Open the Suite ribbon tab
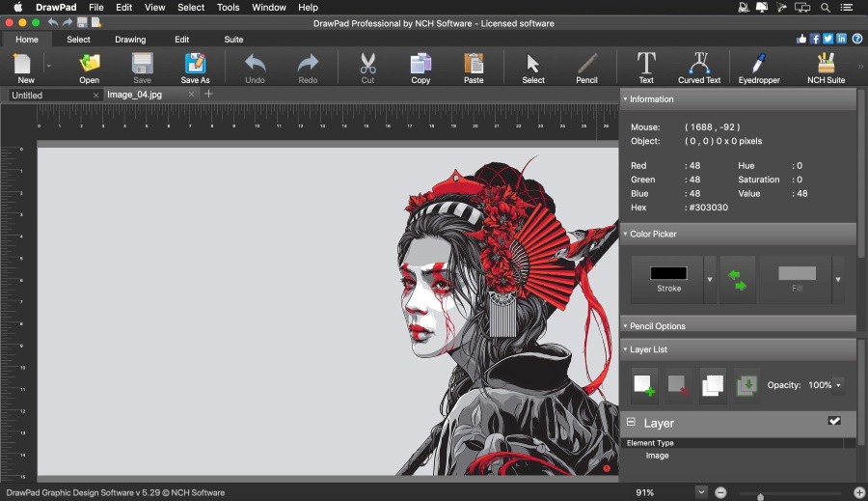 pyautogui.click(x=233, y=40)
